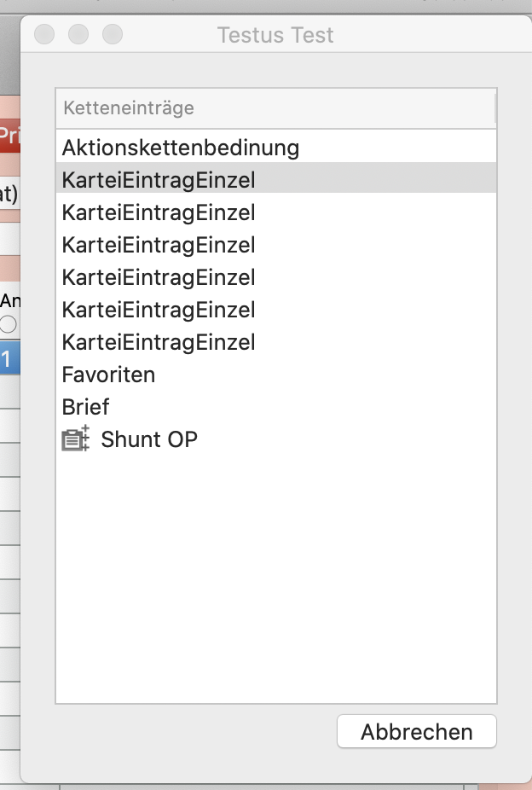The width and height of the screenshot is (532, 790).
Task: Click the Shunt OP text label
Action: 149,439
